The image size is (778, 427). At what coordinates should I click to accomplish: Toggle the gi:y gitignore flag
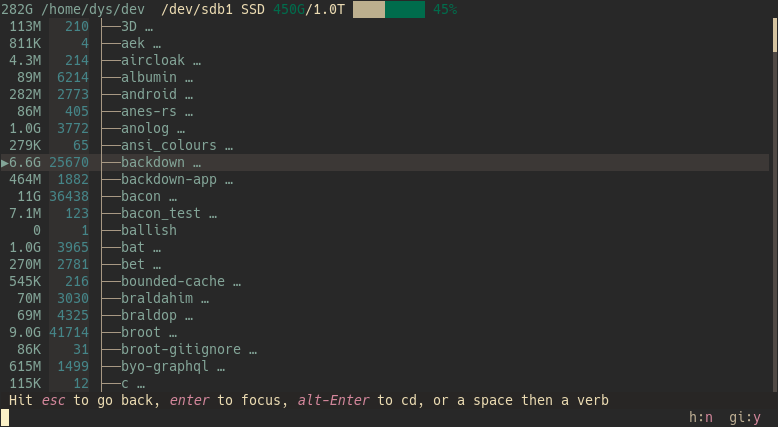coord(745,418)
